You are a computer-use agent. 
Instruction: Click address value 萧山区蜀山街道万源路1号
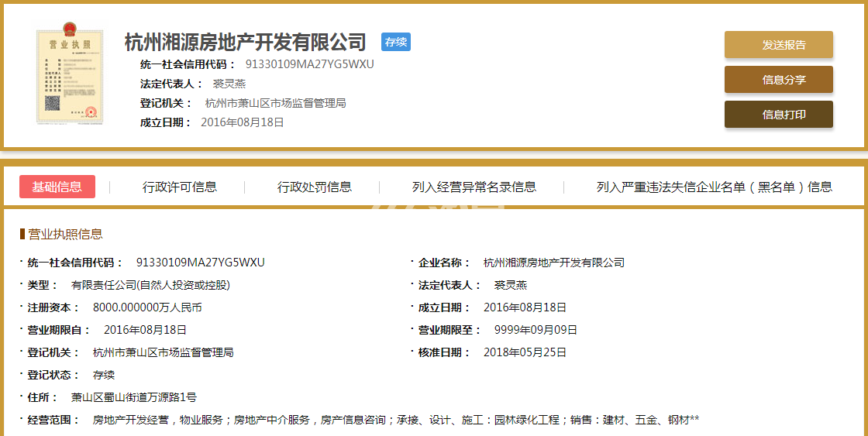click(133, 397)
